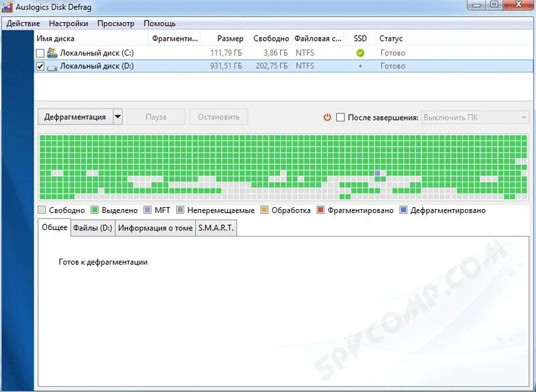Click the 202,75 ГБ free space value

(272, 66)
